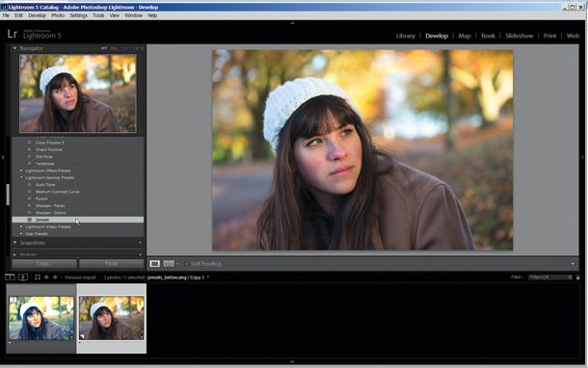Add new snapshot with plus icon

(x=140, y=243)
